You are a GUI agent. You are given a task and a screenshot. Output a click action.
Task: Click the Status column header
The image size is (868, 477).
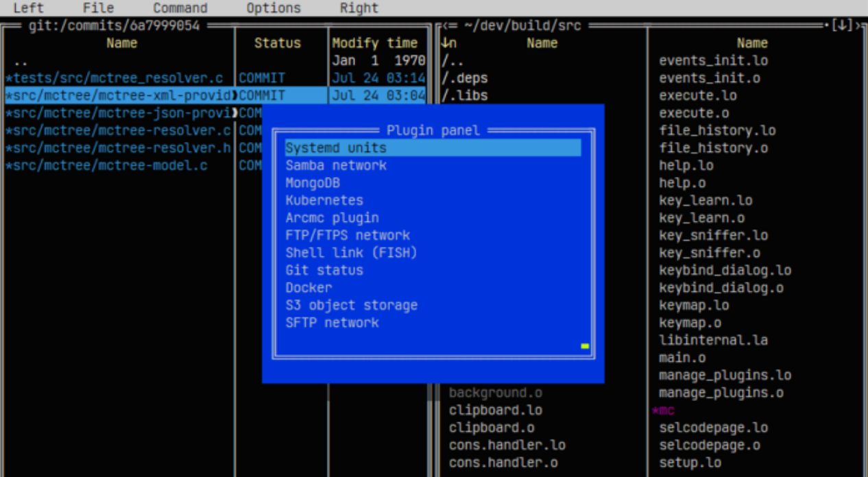(278, 43)
